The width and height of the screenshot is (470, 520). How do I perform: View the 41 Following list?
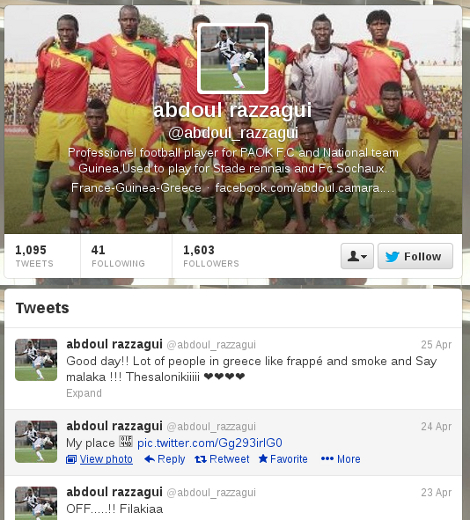(118, 256)
